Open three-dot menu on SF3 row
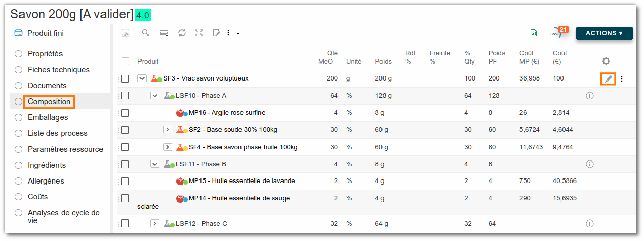This screenshot has width=644, height=241. tap(622, 79)
